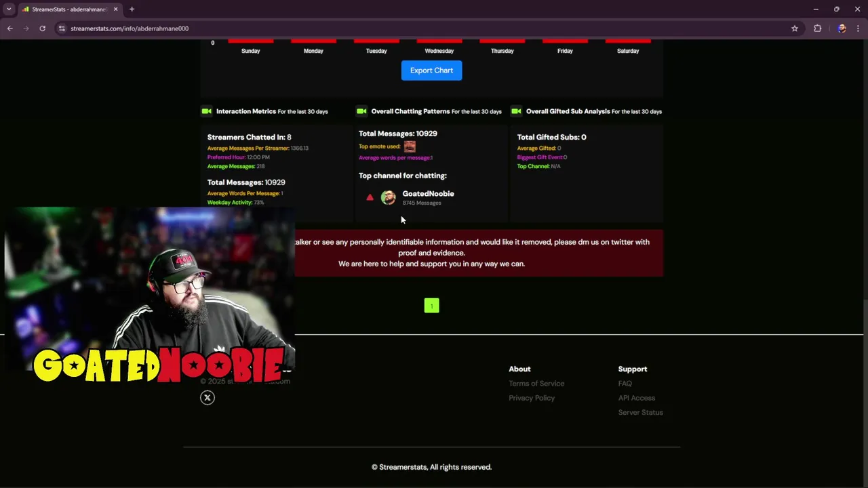Go back with browser back arrow
Screen dimensions: 868x488
(x=9, y=28)
